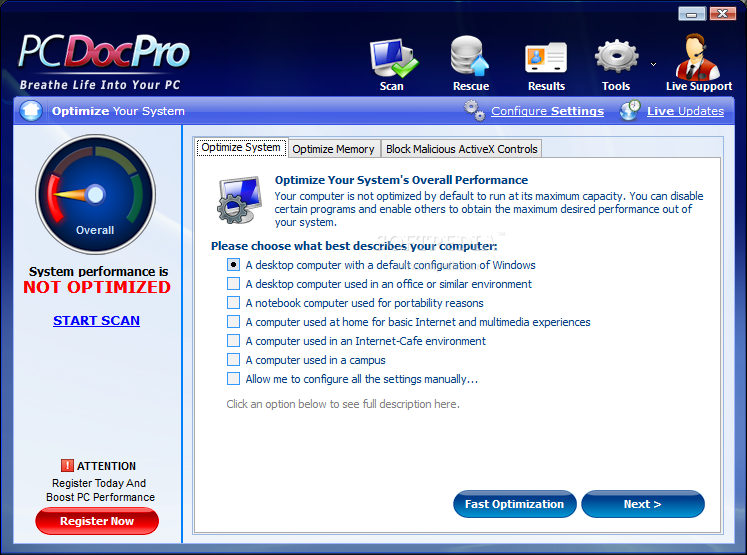The image size is (747, 555).
Task: Contact the Live Support agent icon
Action: [697, 56]
